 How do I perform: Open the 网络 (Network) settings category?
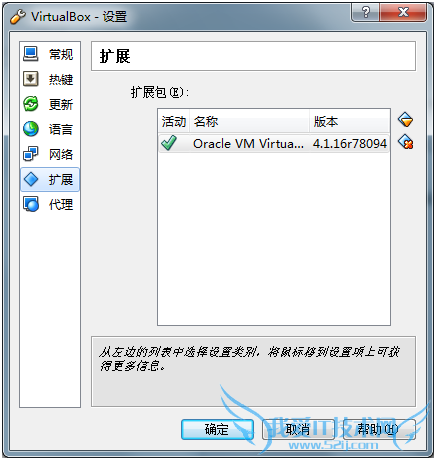coord(50,154)
